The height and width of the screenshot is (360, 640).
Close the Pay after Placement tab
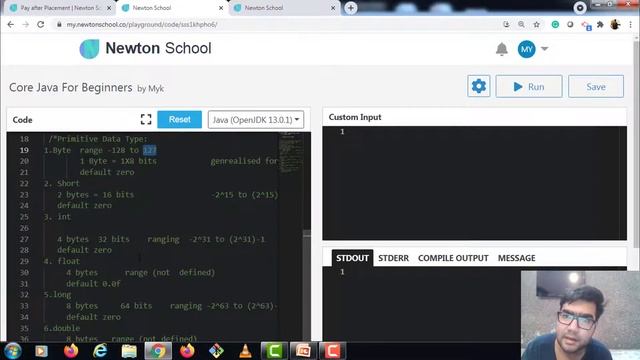click(109, 8)
